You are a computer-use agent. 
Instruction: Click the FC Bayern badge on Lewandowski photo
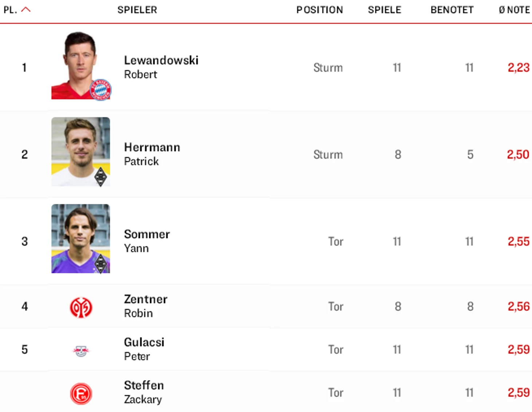[x=101, y=90]
